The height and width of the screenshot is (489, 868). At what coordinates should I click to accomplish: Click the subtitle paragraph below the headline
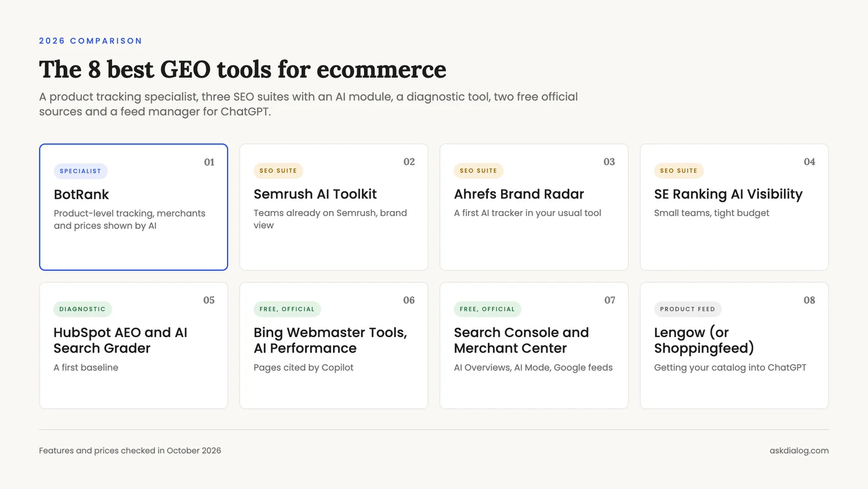308,104
